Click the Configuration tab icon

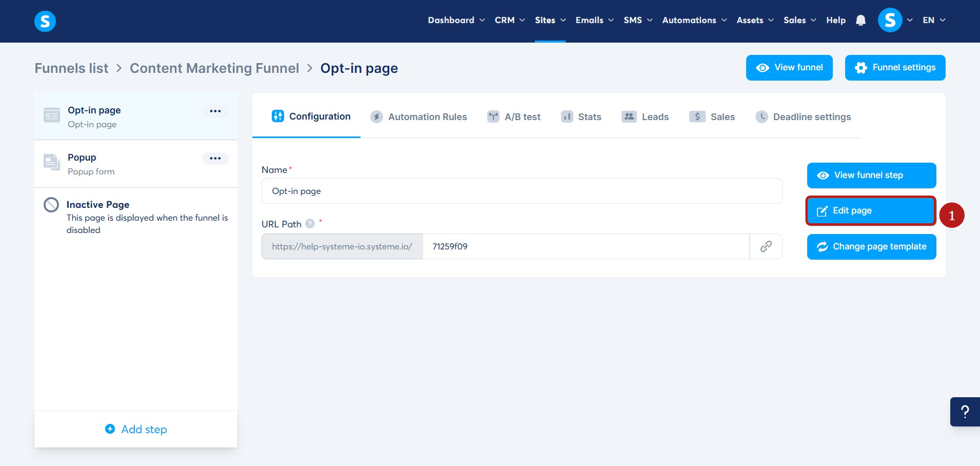point(278,116)
